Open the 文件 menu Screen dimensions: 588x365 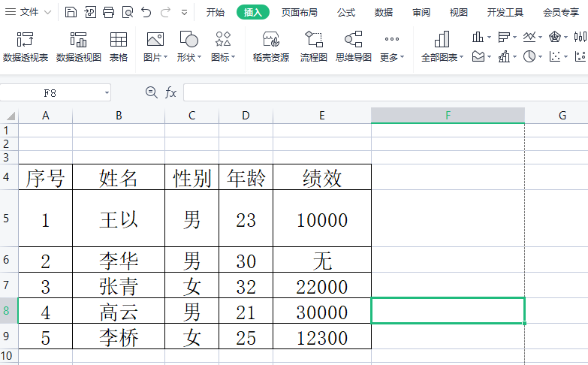(29, 12)
